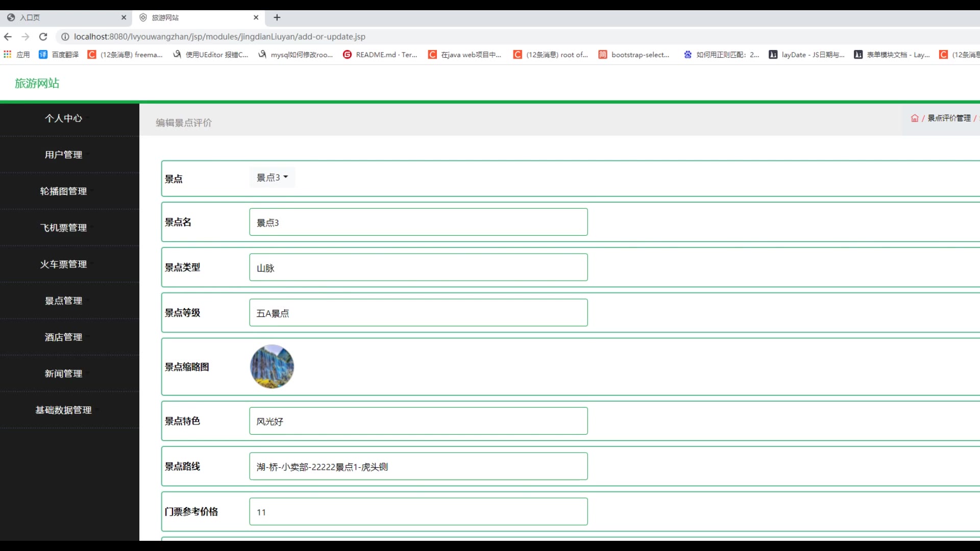The image size is (980, 551).
Task: Click the home icon in breadcrumb
Action: point(914,118)
